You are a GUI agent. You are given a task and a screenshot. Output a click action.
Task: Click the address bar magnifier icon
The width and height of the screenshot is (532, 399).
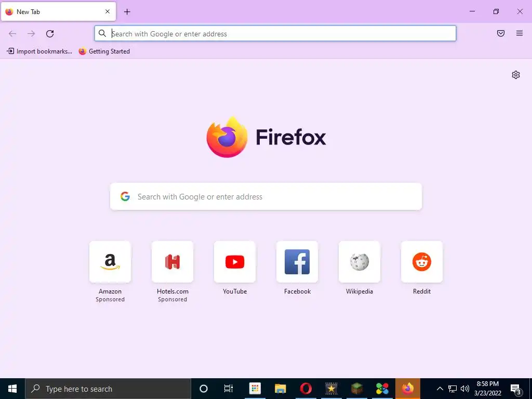(x=102, y=33)
